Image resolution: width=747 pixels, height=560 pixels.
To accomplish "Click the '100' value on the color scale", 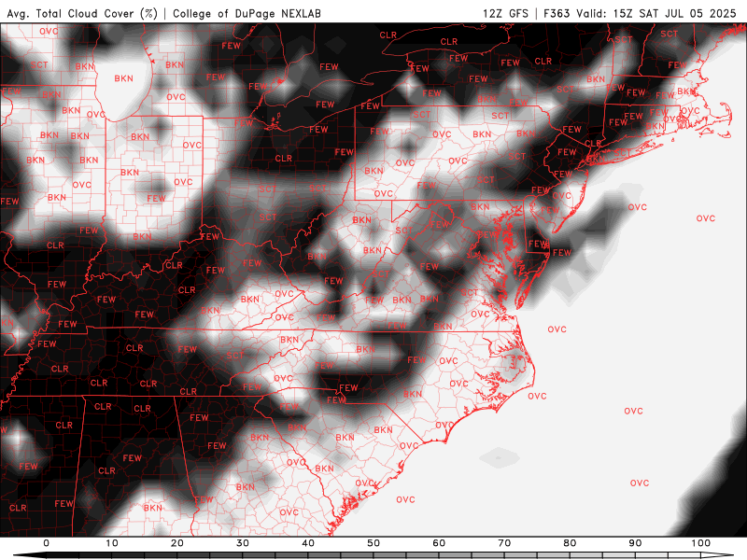I will [701, 543].
